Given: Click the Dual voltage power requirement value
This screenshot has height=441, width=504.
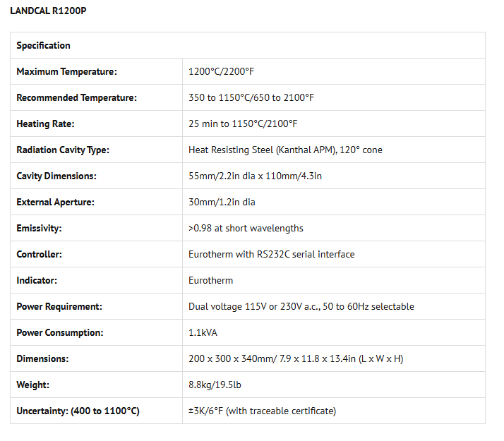Looking at the screenshot, I should coord(301,306).
